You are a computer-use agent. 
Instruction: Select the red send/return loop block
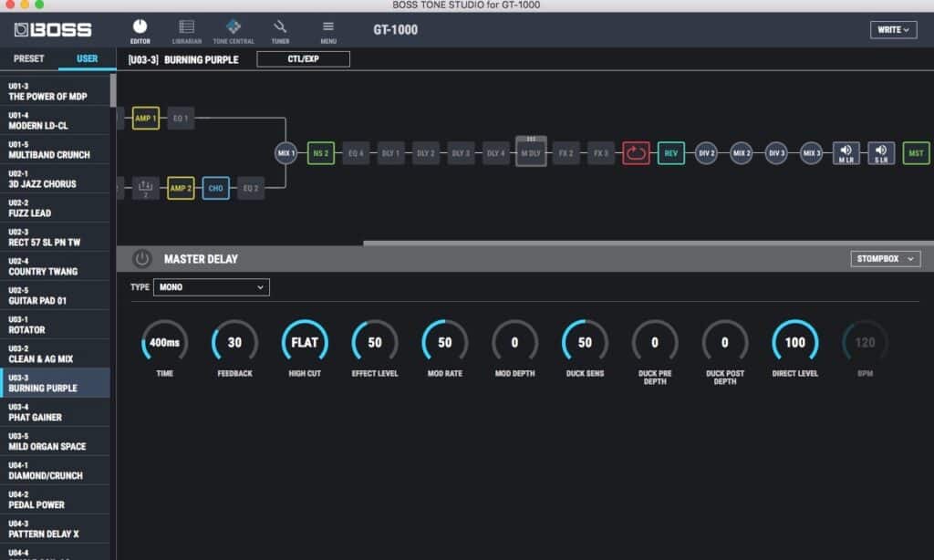[636, 153]
